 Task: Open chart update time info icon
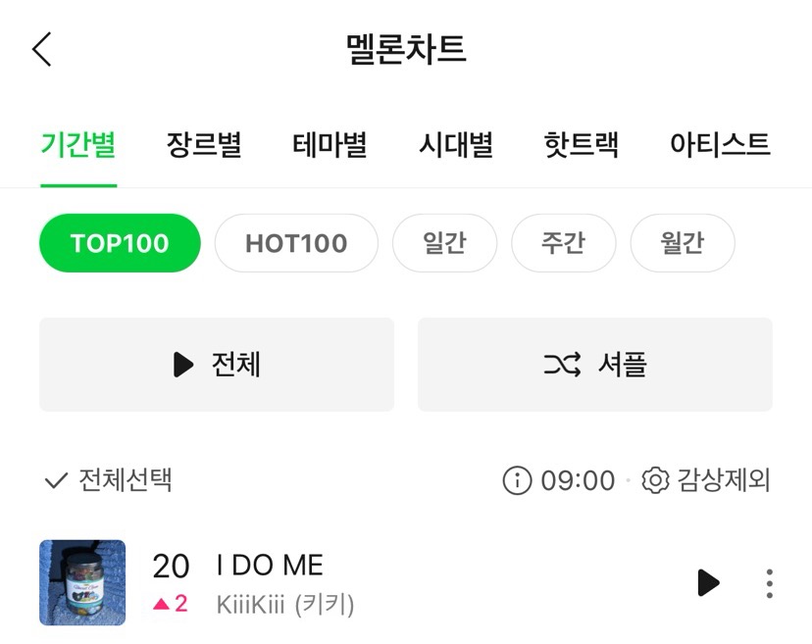click(516, 480)
